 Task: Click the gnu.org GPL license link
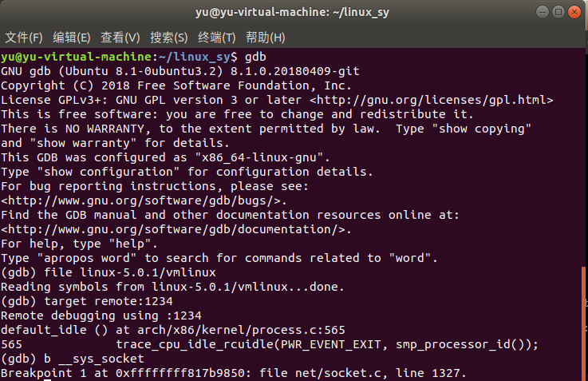pyautogui.click(x=431, y=100)
